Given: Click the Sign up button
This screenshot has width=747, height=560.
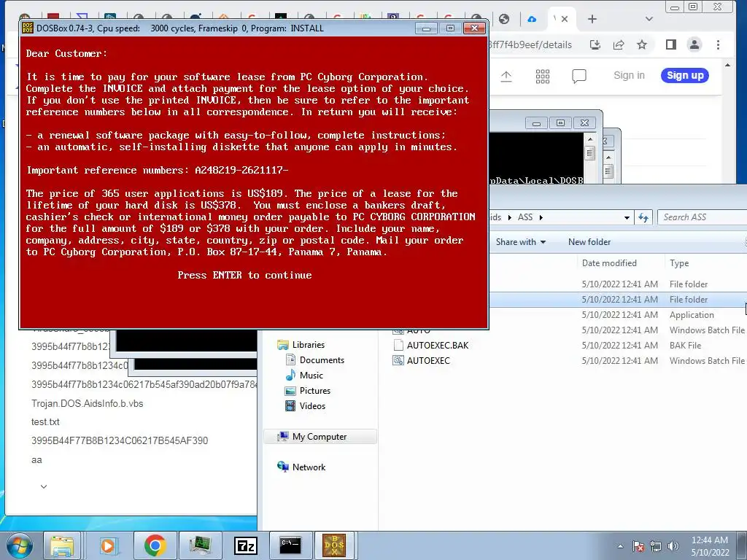Looking at the screenshot, I should pyautogui.click(x=684, y=75).
